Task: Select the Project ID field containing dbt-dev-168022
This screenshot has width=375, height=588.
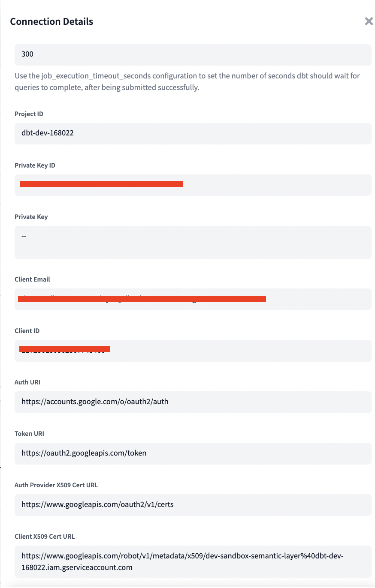Action: [193, 133]
